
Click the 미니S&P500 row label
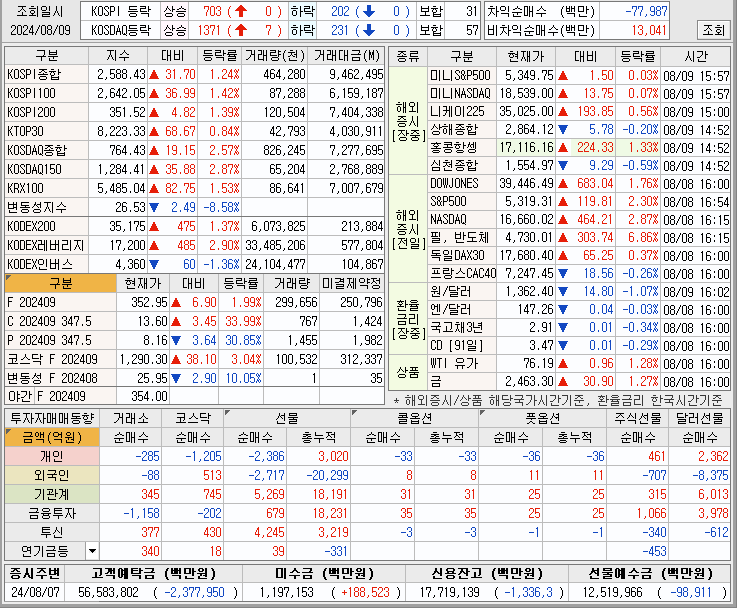460,76
